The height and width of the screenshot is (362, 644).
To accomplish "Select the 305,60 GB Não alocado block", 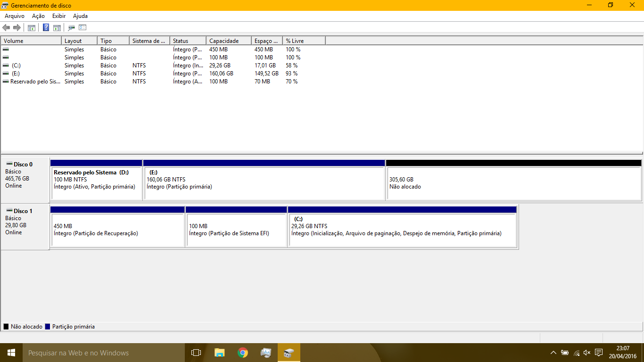I will pos(514,180).
